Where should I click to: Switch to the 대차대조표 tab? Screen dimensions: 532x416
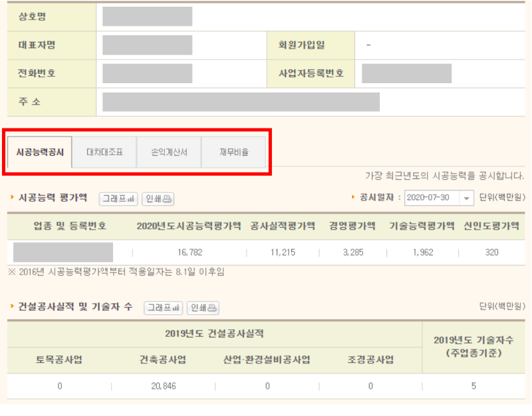(x=104, y=152)
